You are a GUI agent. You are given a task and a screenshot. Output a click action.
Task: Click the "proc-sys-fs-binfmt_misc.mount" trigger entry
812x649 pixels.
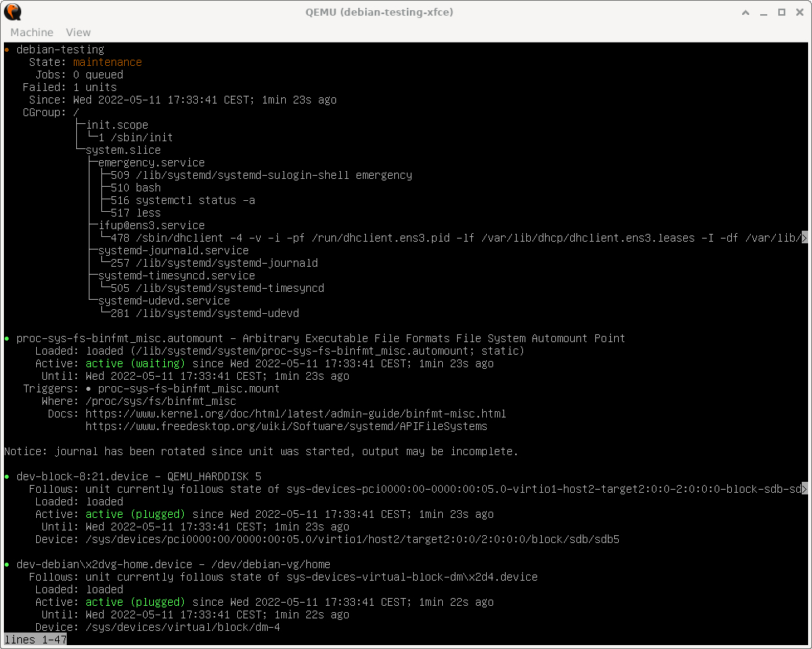coord(188,388)
